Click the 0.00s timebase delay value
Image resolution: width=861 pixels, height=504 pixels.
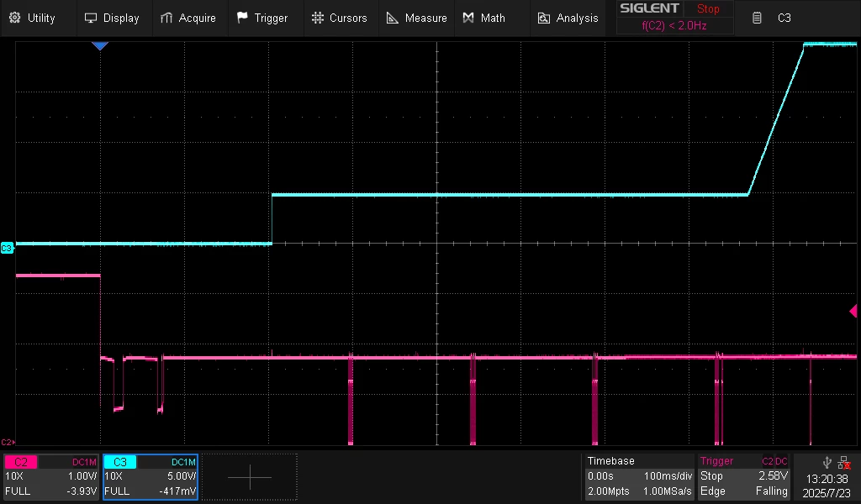[x=600, y=476]
